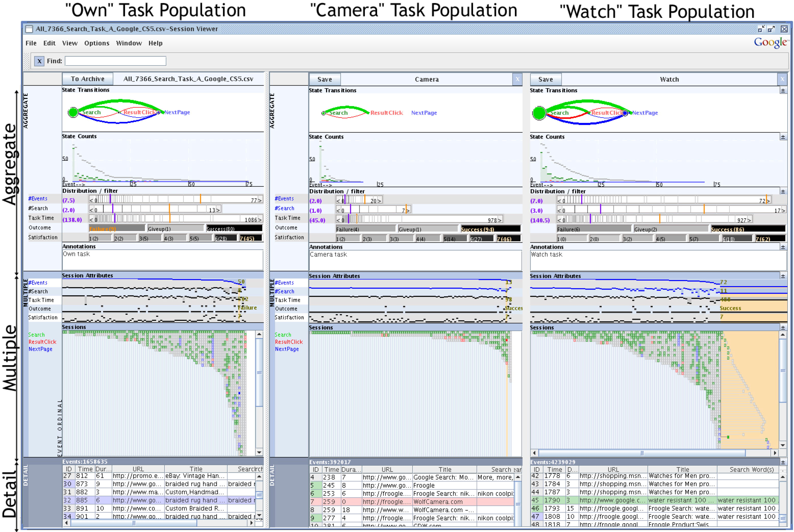Open the Help menu
The width and height of the screenshot is (794, 532).
pos(155,43)
